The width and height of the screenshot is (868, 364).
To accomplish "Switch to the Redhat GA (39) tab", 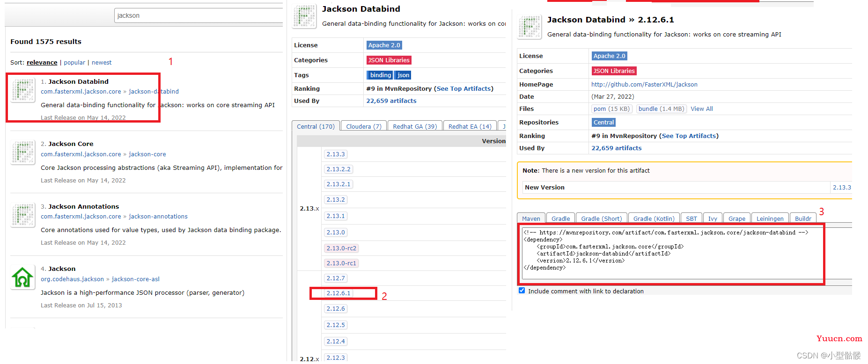I will [x=415, y=126].
